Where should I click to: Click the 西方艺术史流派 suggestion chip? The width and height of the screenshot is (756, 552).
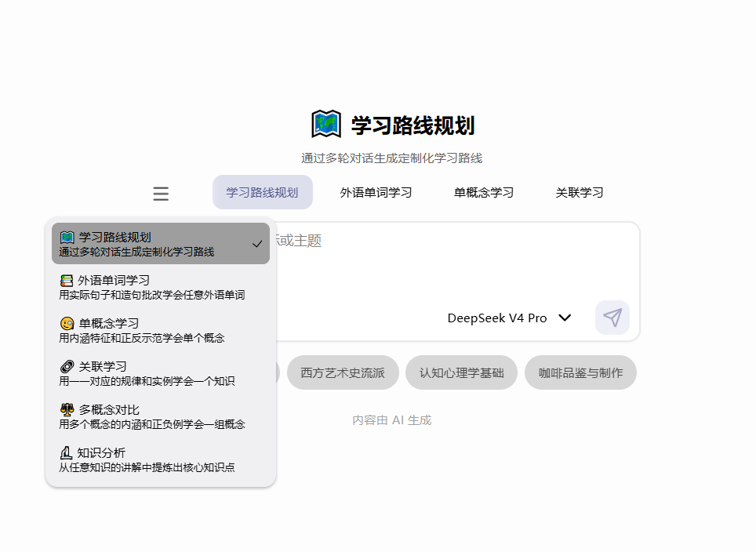pos(343,372)
